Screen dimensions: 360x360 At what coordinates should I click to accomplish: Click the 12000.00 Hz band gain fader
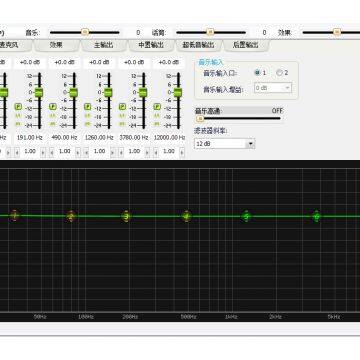[x=178, y=92]
